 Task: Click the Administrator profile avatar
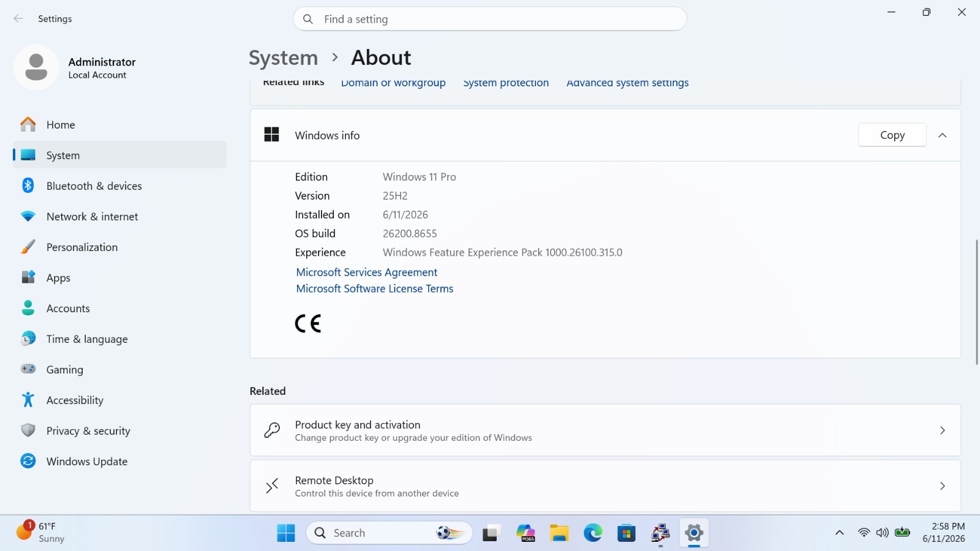point(36,67)
